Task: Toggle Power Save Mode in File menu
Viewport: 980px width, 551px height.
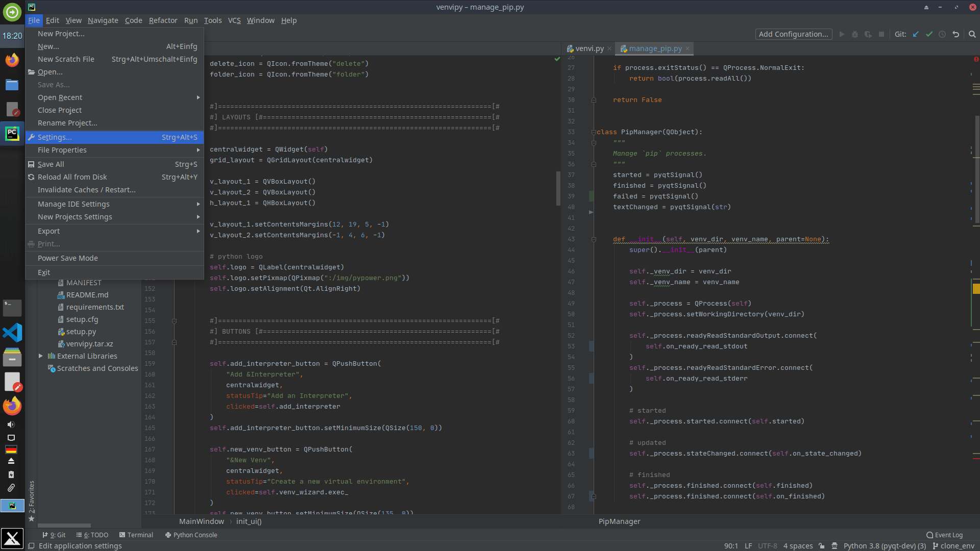Action: coord(67,258)
